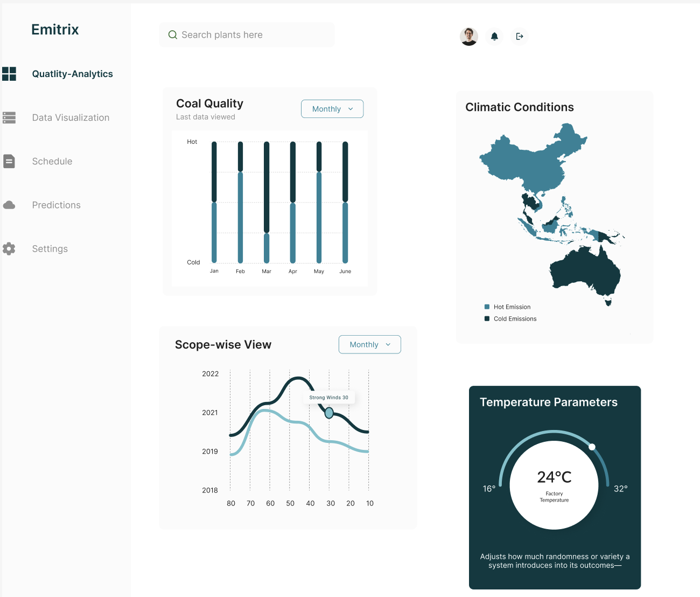The width and height of the screenshot is (700, 597).
Task: Select the Strong Winds 30 data point
Action: pos(329,413)
